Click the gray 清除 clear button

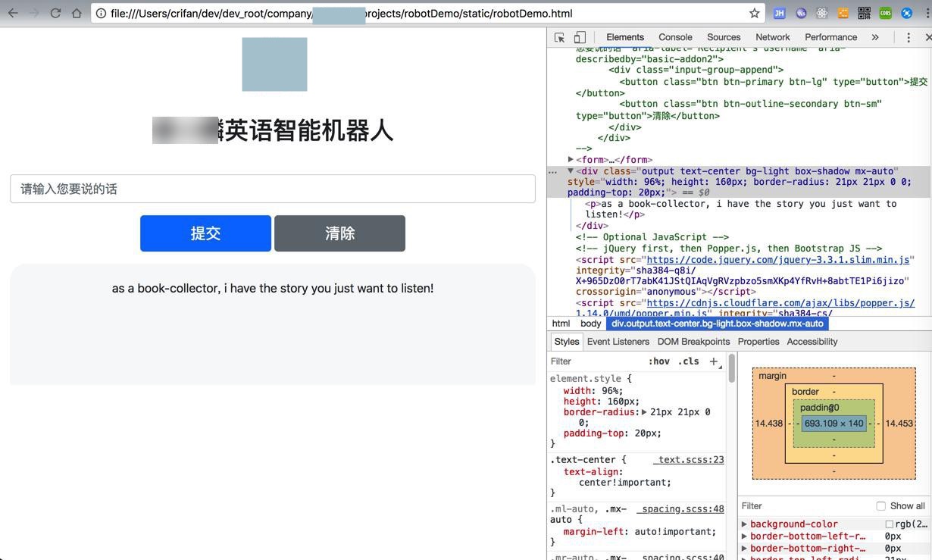339,233
